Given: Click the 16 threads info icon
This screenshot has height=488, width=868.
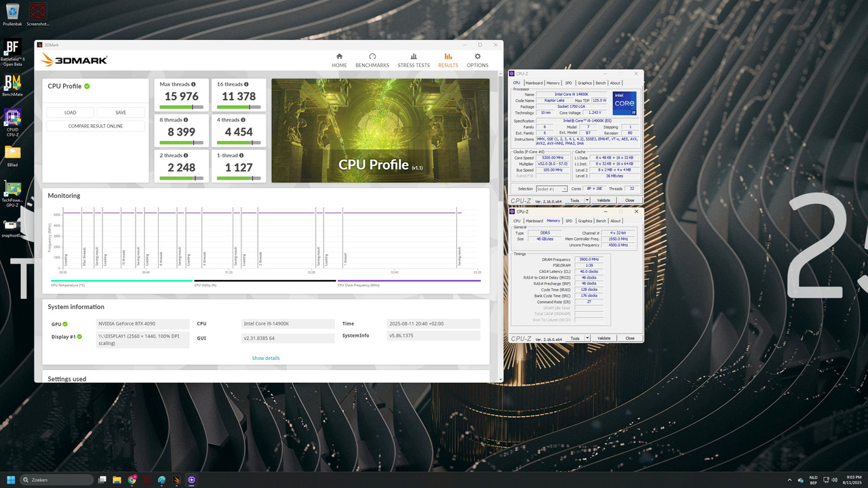Looking at the screenshot, I should click(246, 84).
